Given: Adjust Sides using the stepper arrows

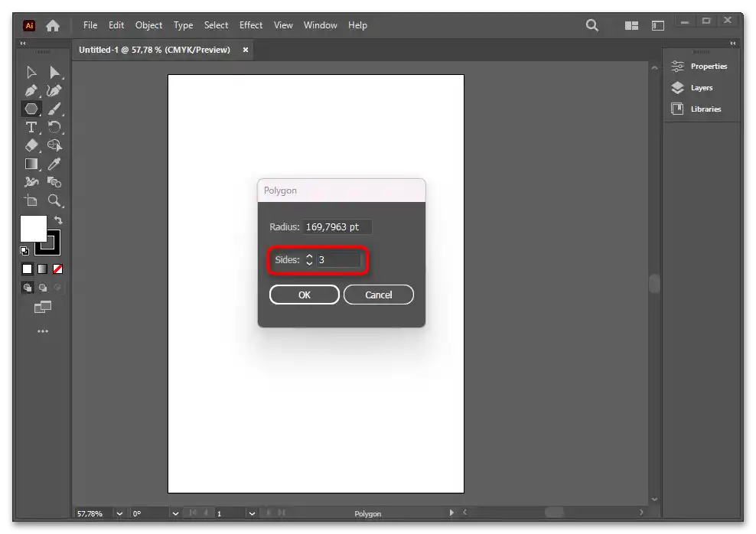Looking at the screenshot, I should click(x=310, y=260).
